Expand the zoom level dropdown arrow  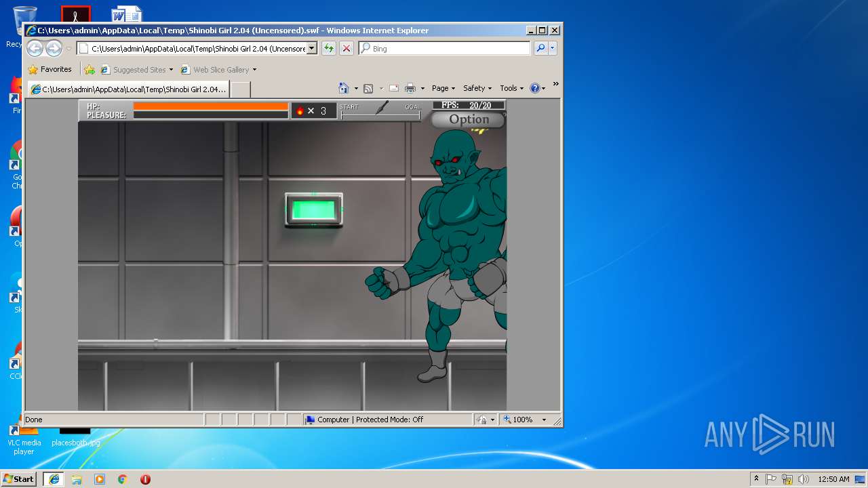coord(544,420)
